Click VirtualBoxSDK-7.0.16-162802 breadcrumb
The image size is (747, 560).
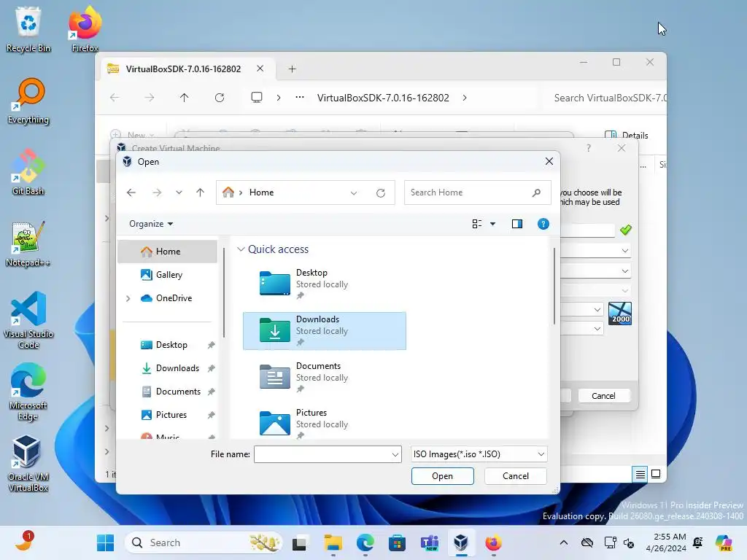[x=383, y=98]
